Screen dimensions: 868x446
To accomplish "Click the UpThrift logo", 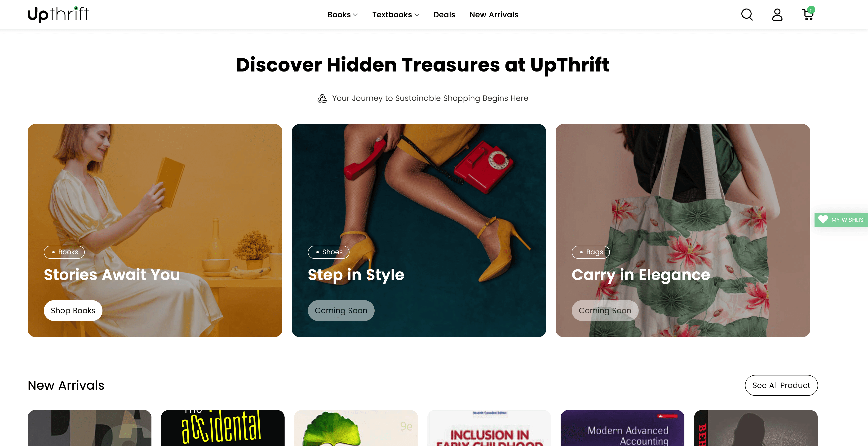I will (58, 14).
